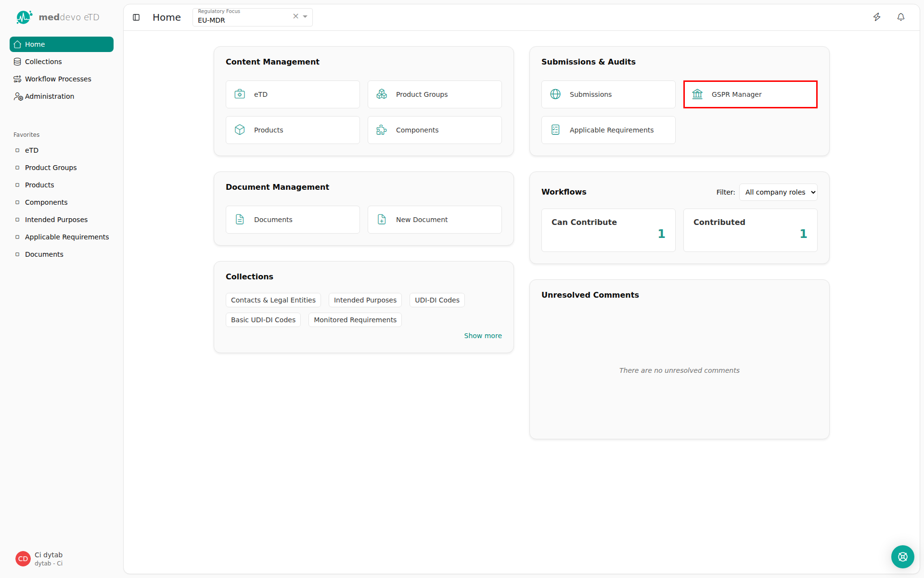
Task: Open the Applicable Requirements tile
Action: 608,130
